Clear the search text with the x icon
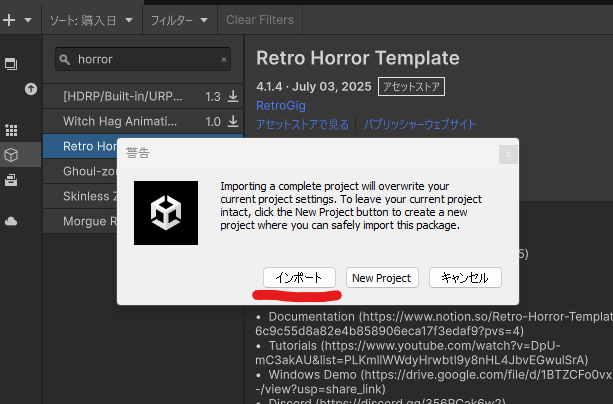The image size is (613, 404). tap(224, 59)
